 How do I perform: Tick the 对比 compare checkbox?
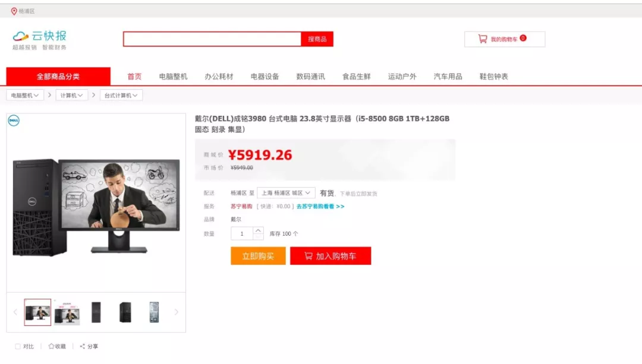(18, 346)
